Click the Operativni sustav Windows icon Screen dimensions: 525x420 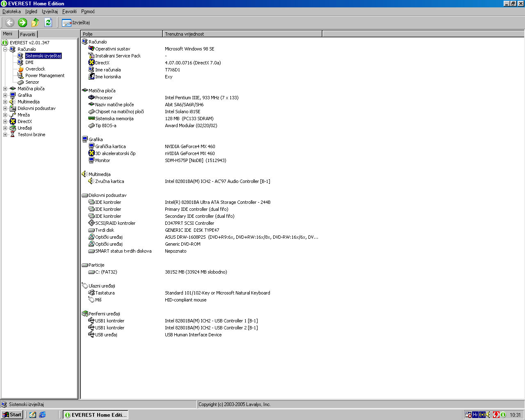pyautogui.click(x=91, y=48)
